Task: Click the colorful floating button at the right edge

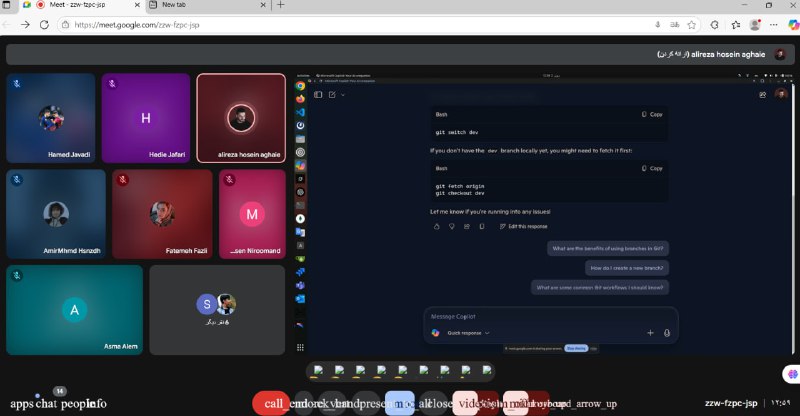Action: (792, 374)
